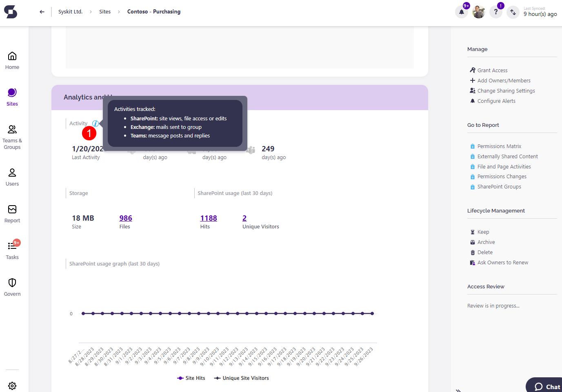This screenshot has height=392, width=562.
Task: Open Sites in the breadcrumb trail
Action: click(104, 11)
